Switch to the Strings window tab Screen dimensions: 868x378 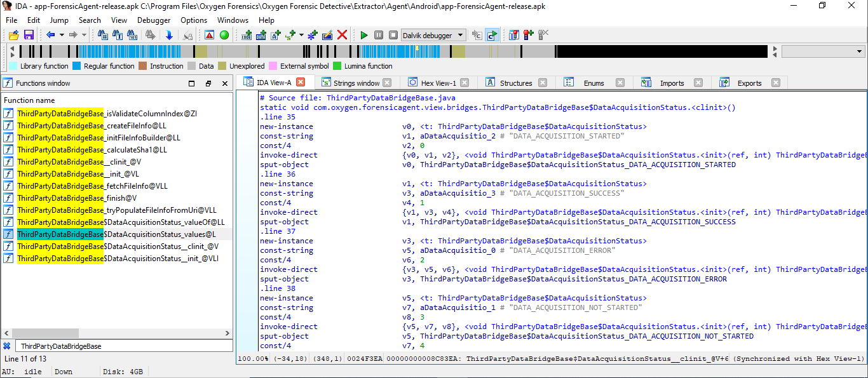pyautogui.click(x=356, y=83)
